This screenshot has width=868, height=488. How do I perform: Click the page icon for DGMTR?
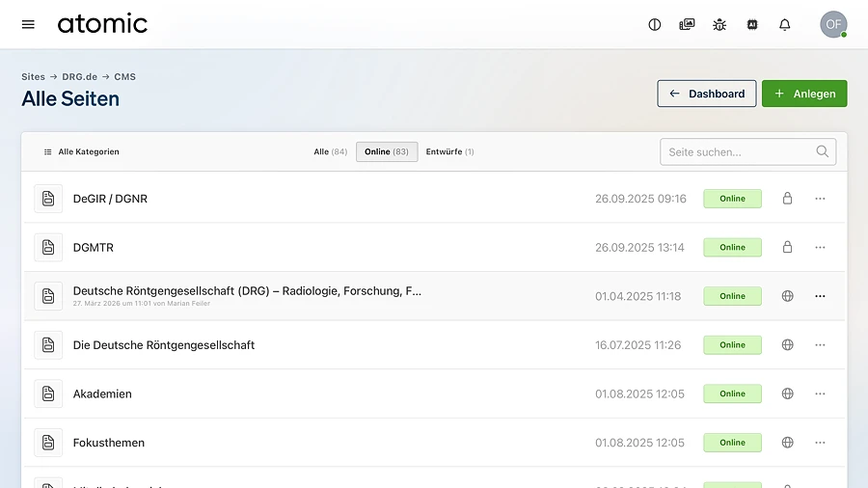pos(48,248)
